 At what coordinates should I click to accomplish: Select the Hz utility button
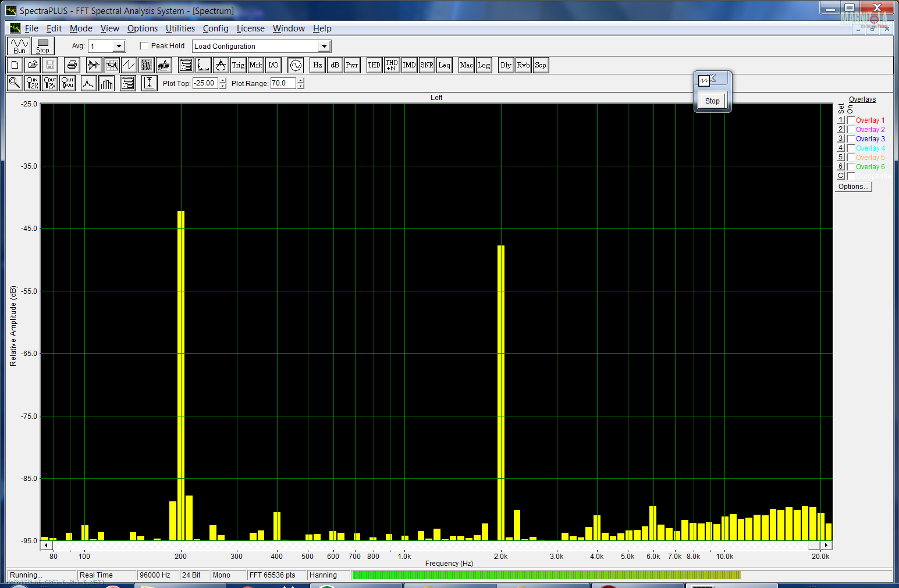[x=317, y=65]
